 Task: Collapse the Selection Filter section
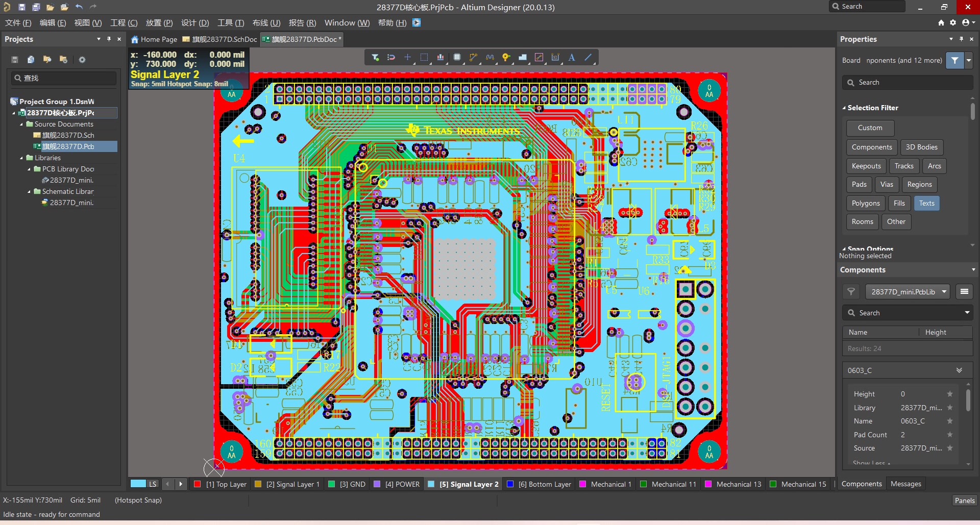click(844, 108)
